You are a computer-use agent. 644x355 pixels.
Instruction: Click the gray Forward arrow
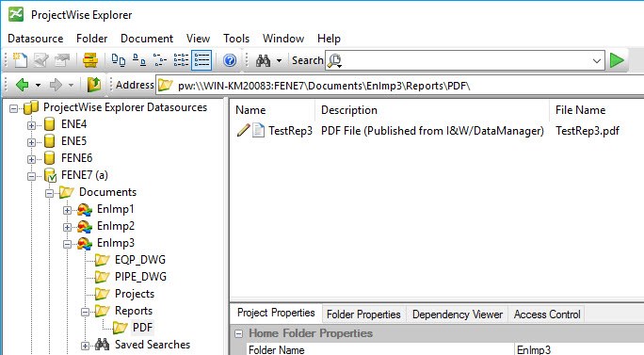pos(56,85)
